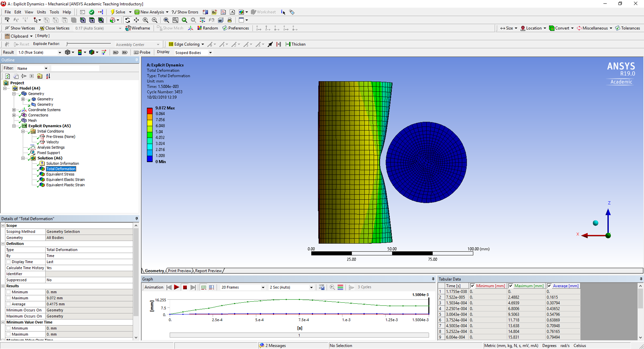Open the Worksheet view icon
Image resolution: width=644 pixels, height=349 pixels.
coord(254,12)
